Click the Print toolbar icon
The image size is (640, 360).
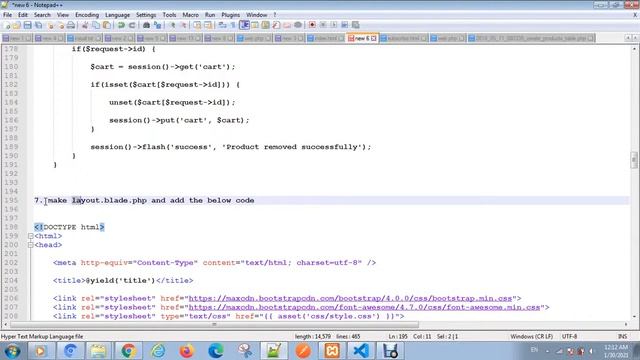click(x=71, y=25)
